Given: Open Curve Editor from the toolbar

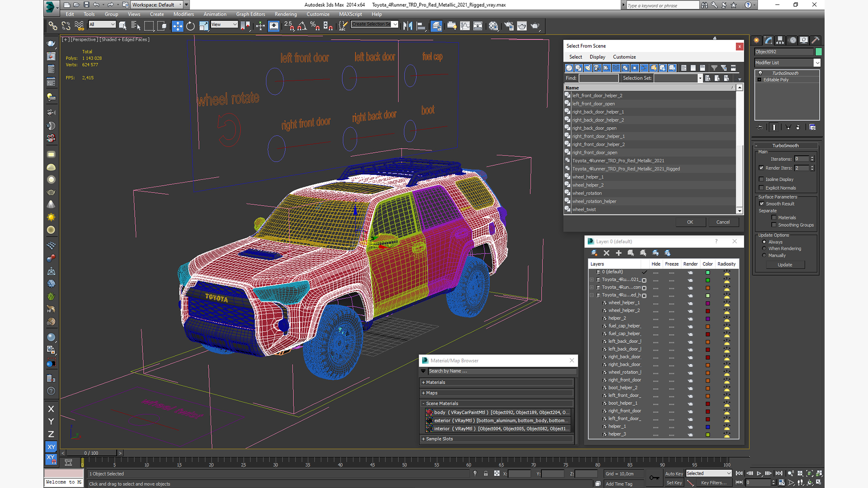Looking at the screenshot, I should point(465,26).
